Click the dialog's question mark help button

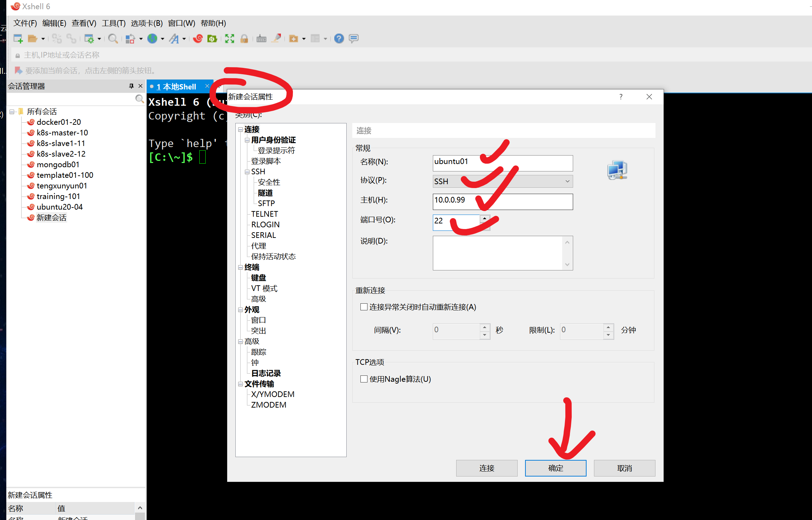click(x=621, y=97)
